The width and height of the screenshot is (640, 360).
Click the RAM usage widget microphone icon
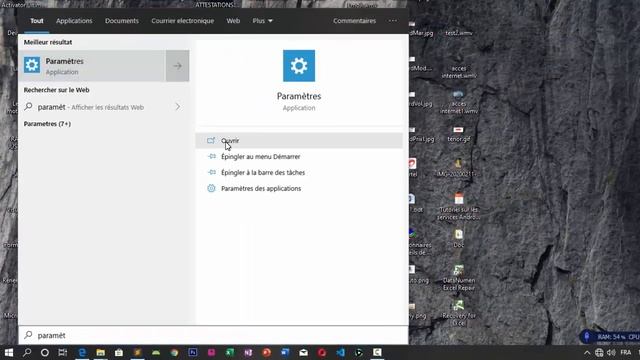[x=587, y=337]
